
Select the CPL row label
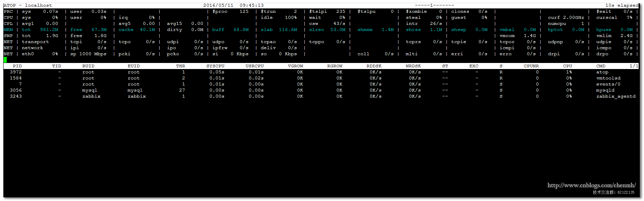[x=8, y=24]
